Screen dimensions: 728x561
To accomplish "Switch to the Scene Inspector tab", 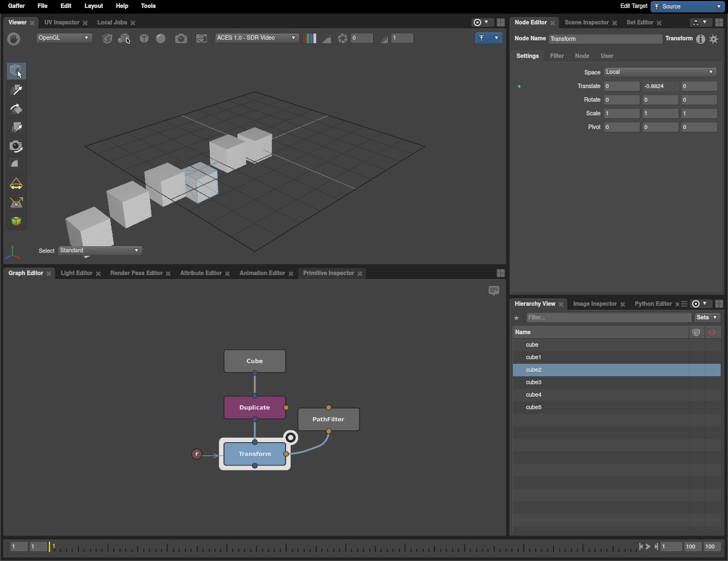I will coord(586,23).
